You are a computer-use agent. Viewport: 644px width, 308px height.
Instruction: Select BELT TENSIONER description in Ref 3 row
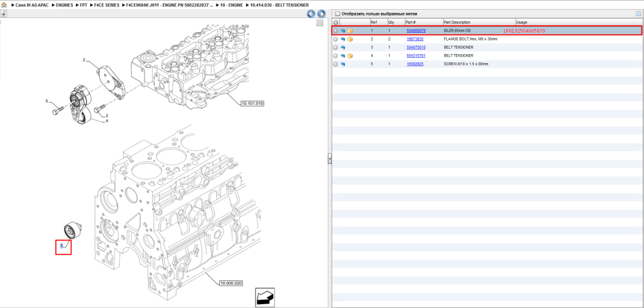[x=459, y=48]
